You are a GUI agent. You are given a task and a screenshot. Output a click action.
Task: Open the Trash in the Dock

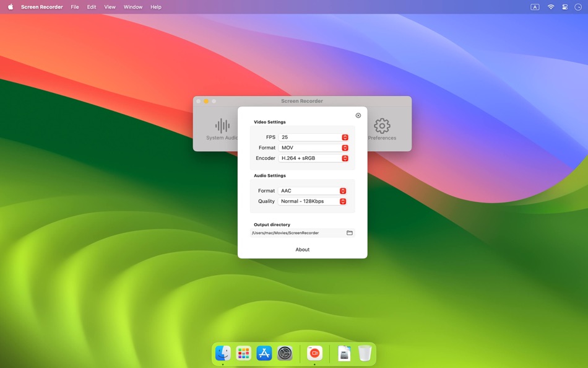365,353
